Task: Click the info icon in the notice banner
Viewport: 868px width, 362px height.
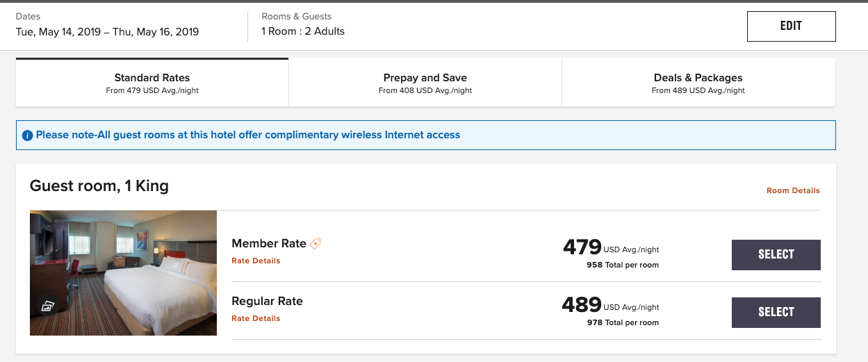Action: [27, 135]
